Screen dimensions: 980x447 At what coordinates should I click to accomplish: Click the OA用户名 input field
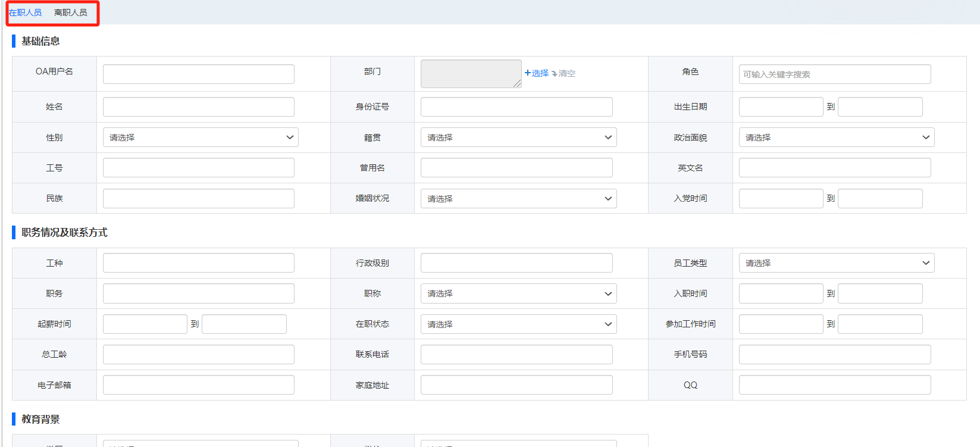pos(198,74)
